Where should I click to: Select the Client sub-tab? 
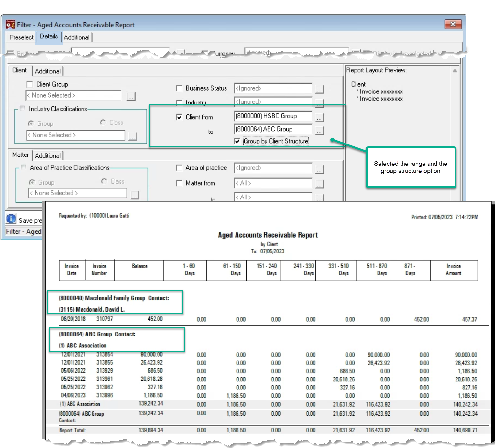[19, 70]
